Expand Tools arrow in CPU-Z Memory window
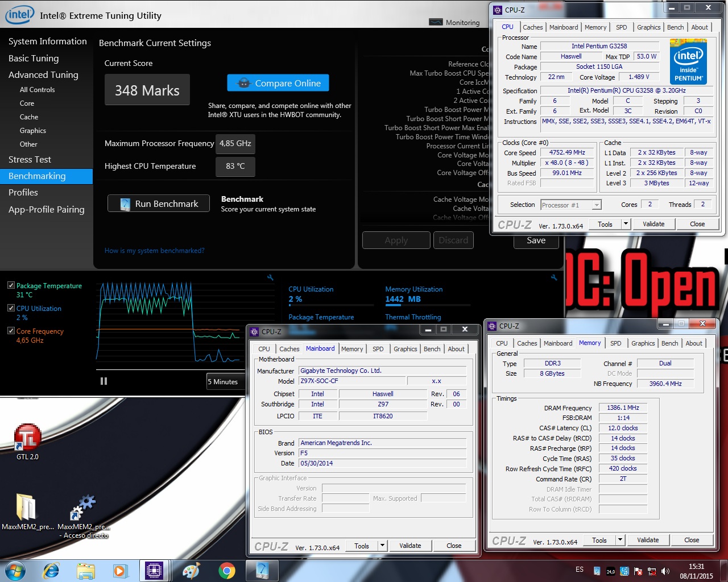 click(620, 540)
